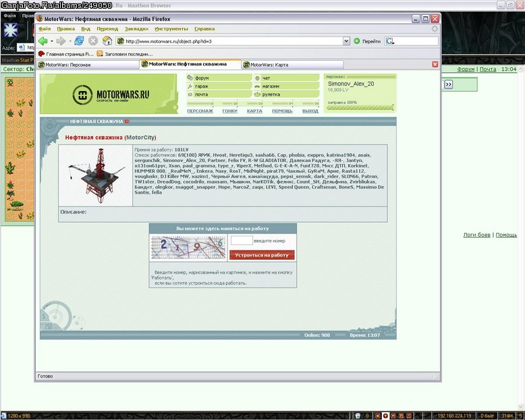The image size is (525, 420).
Task: Expand the address bar URL history dropdown
Action: (x=346, y=41)
